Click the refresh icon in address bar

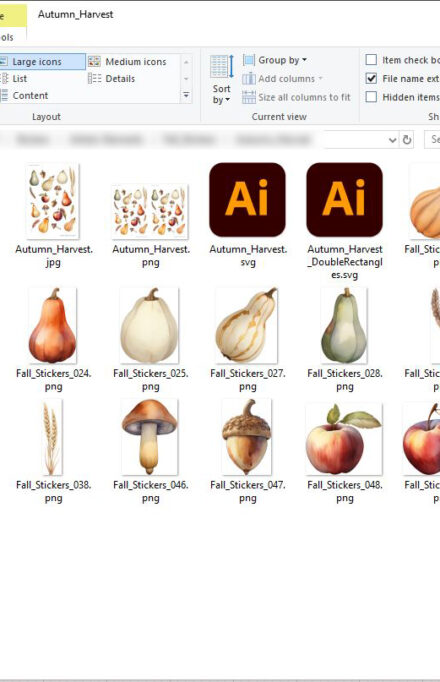pos(407,140)
